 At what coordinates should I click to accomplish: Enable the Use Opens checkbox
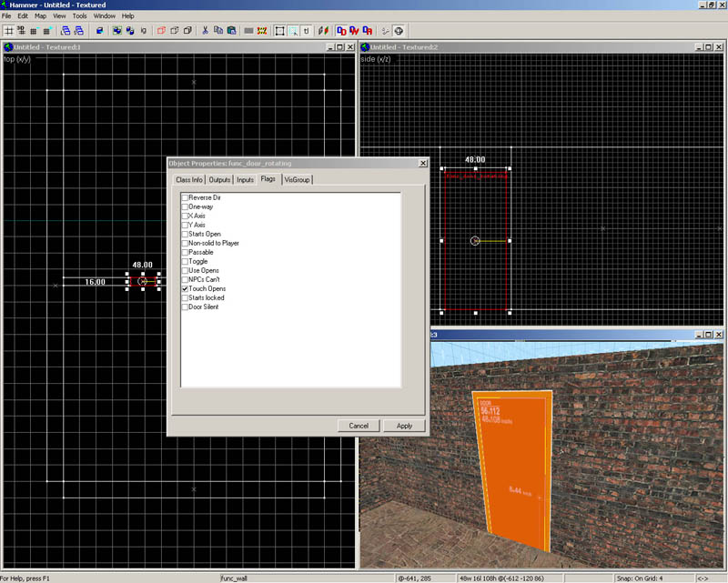(x=185, y=270)
